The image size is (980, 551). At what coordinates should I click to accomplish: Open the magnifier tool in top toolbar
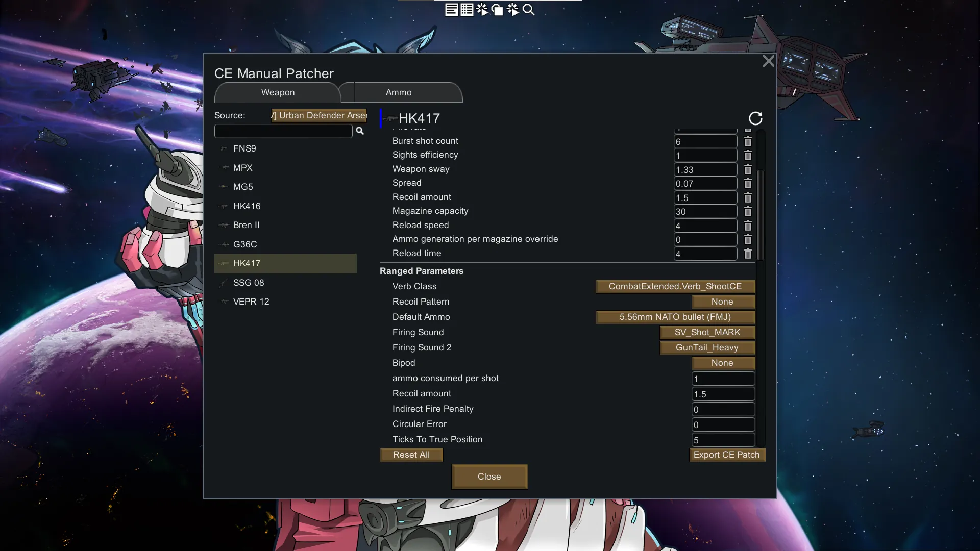(528, 10)
